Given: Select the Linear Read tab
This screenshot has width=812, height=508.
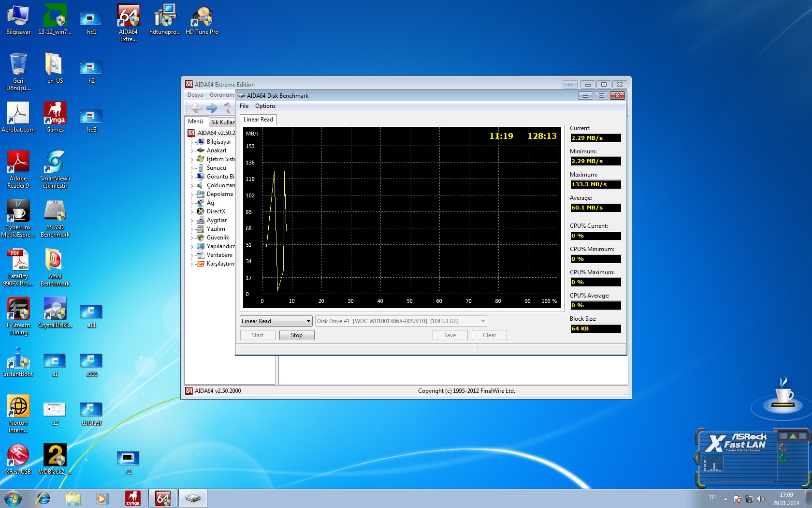Looking at the screenshot, I should point(258,120).
